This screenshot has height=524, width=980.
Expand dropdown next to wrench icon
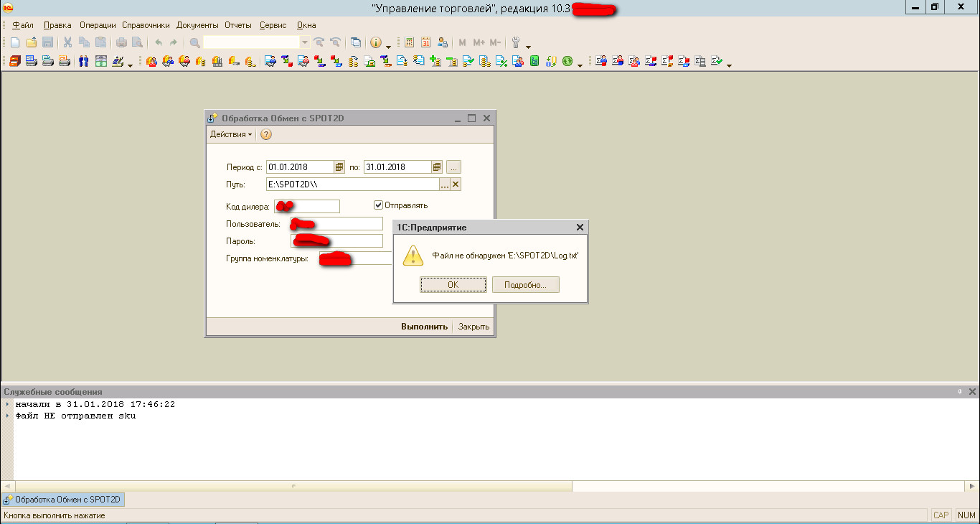528,47
